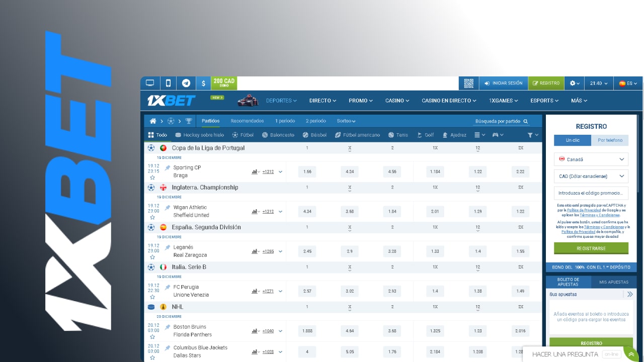Image resolution: width=644 pixels, height=362 pixels.
Task: Click the Búsqueda por partido search field
Action: click(x=498, y=121)
